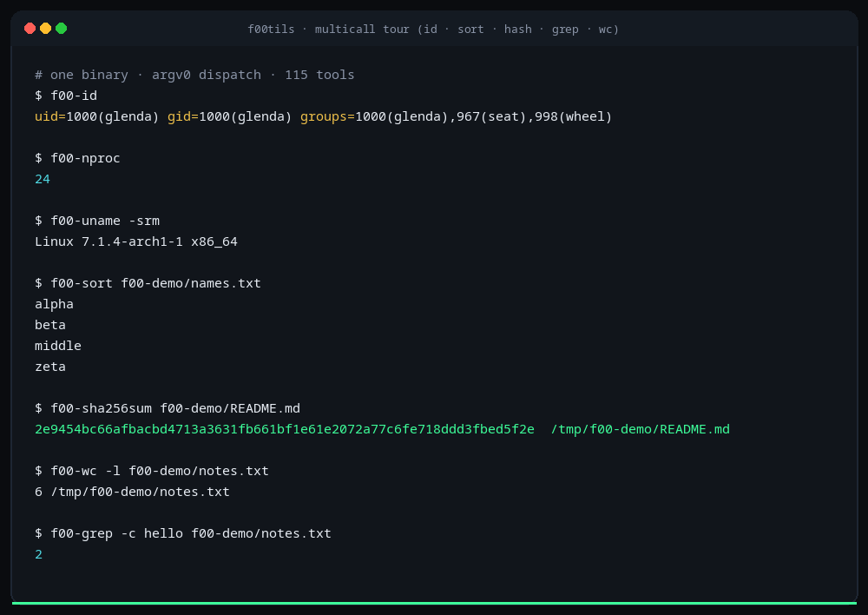Select the command '$ f00-uname -srm'
The image size is (868, 615).
[97, 221]
